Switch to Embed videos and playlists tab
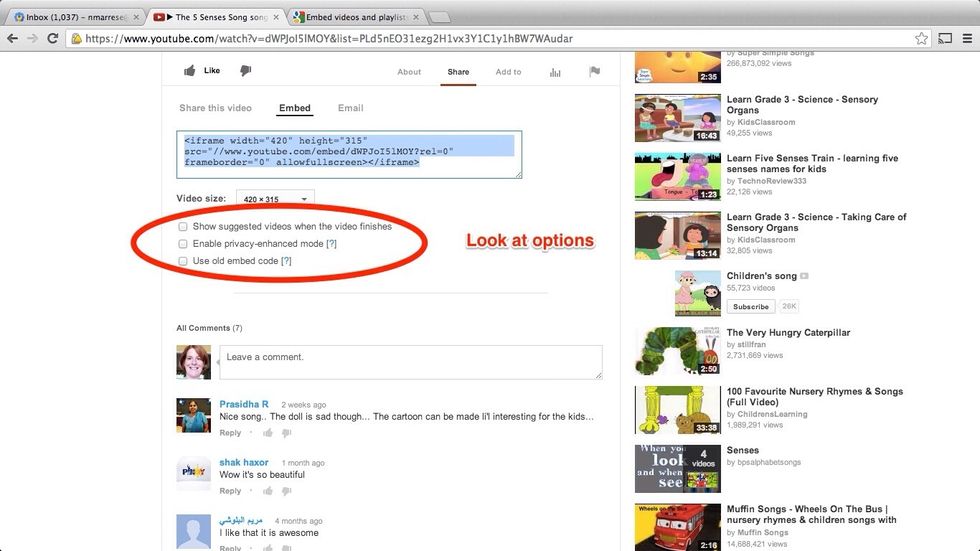 tap(356, 17)
